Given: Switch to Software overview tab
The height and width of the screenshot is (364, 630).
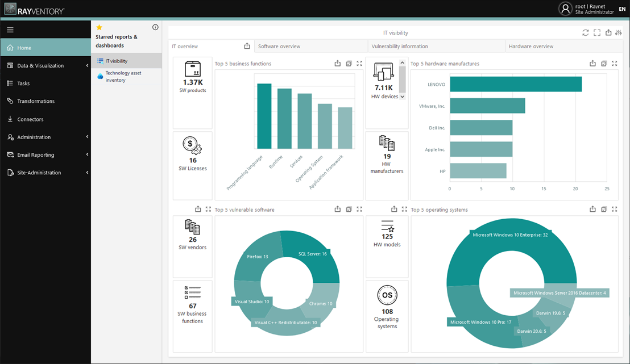Looking at the screenshot, I should 311,46.
